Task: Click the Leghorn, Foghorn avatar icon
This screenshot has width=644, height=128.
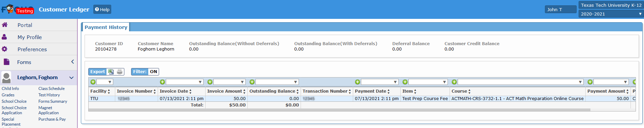Action: (x=6, y=77)
